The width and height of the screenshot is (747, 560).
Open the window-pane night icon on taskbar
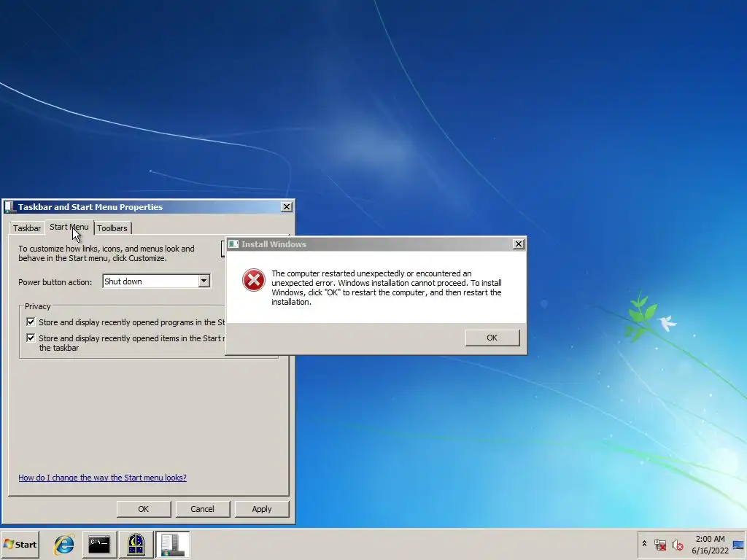tap(136, 544)
